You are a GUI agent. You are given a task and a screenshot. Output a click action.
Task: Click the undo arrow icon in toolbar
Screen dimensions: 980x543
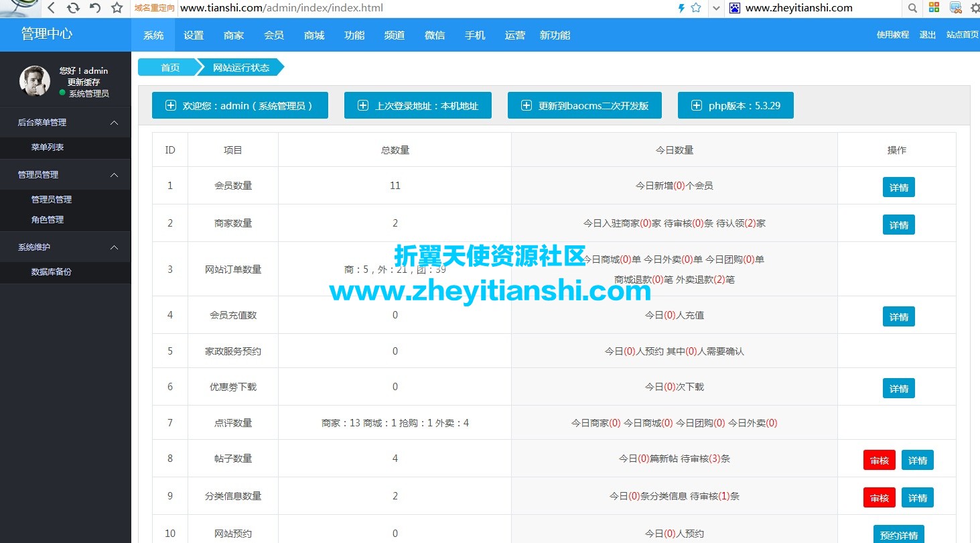pos(94,8)
